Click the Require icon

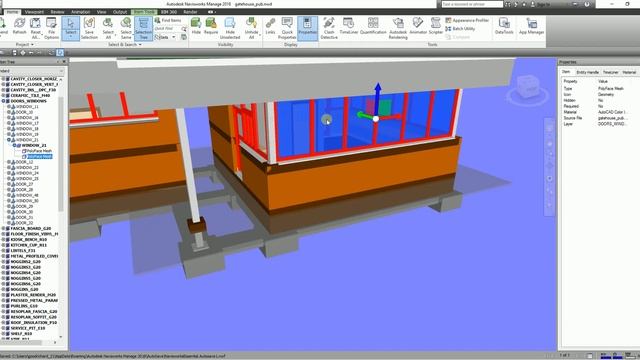click(211, 26)
